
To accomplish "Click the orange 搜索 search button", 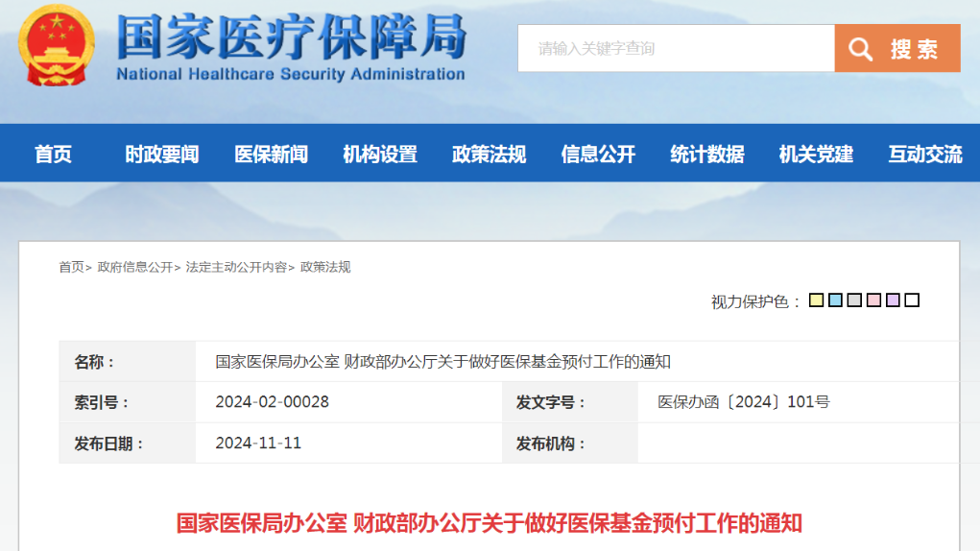I will 896,48.
